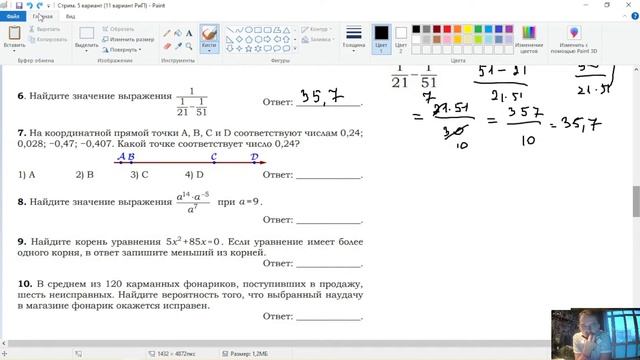640x360 pixels.
Task: Open Изменить с помощью Paint 3D
Action: click(574, 39)
